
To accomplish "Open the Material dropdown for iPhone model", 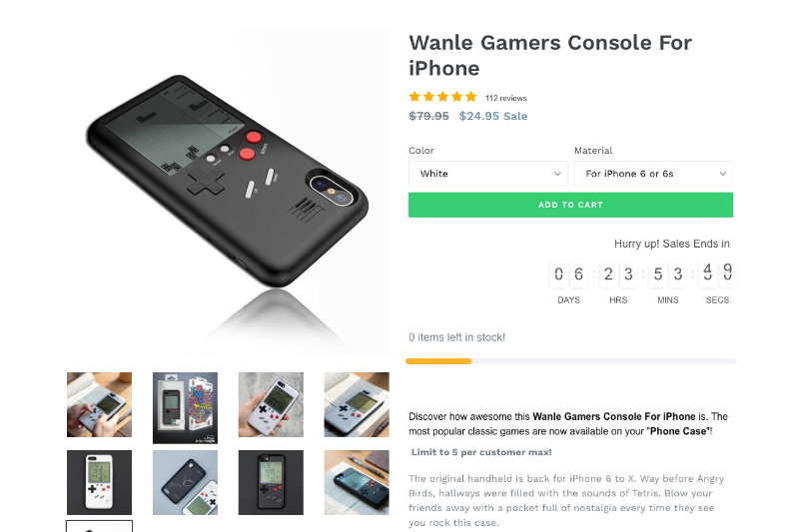I will (654, 174).
